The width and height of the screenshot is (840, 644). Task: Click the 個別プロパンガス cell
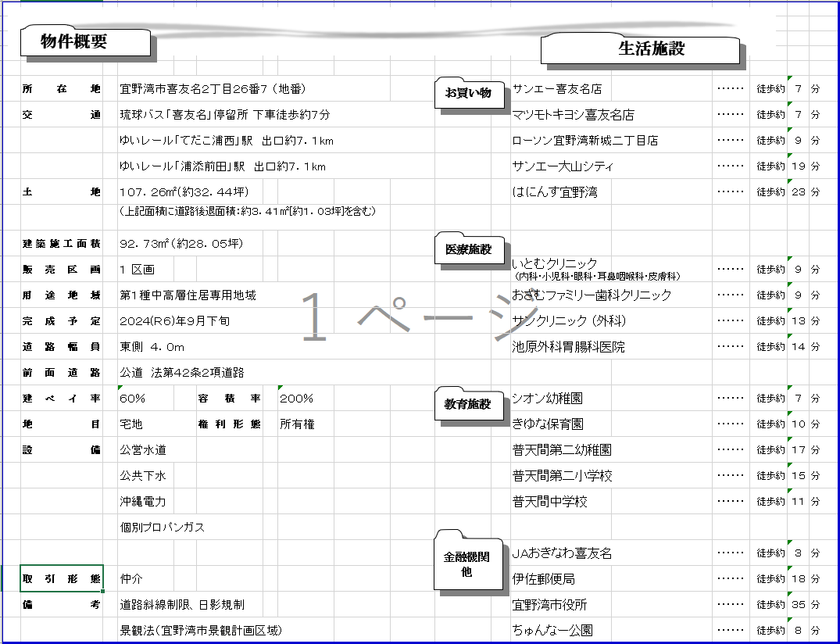[x=163, y=528]
